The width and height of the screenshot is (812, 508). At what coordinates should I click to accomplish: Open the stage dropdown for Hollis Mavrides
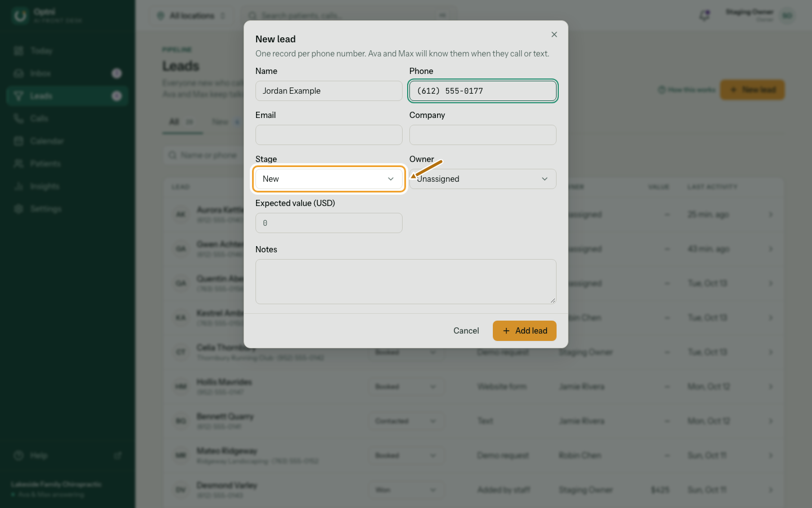tap(406, 387)
